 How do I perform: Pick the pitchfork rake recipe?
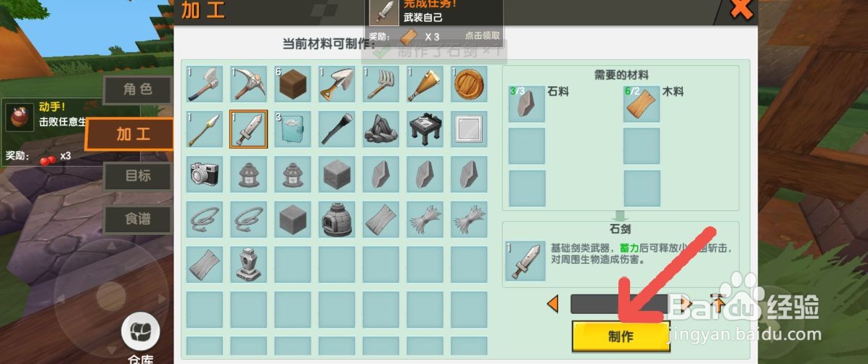tap(381, 84)
